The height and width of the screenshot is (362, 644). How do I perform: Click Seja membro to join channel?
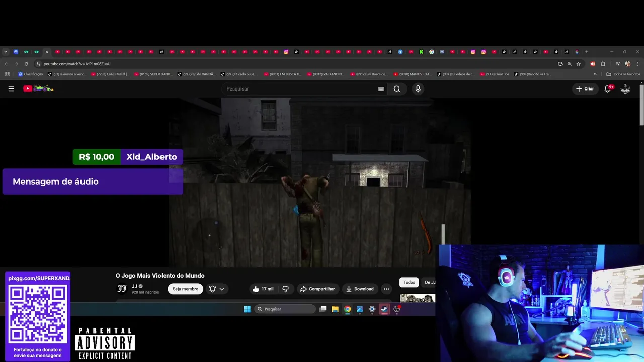186,289
